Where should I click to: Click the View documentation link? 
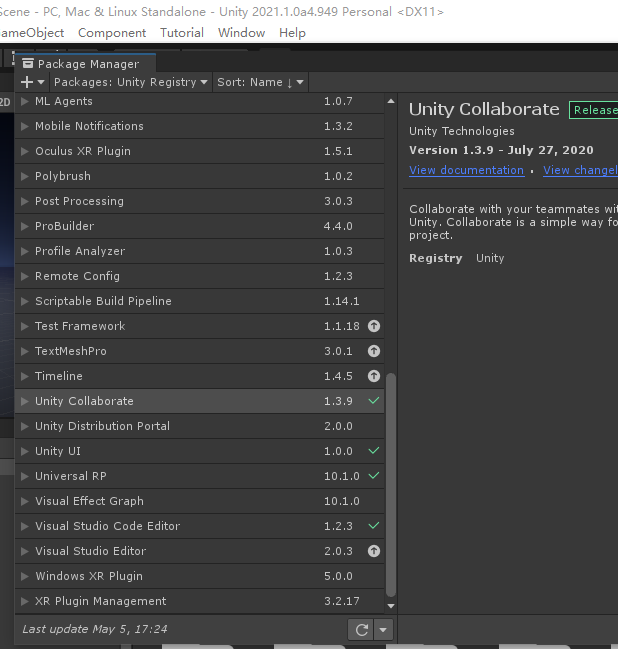pos(466,170)
